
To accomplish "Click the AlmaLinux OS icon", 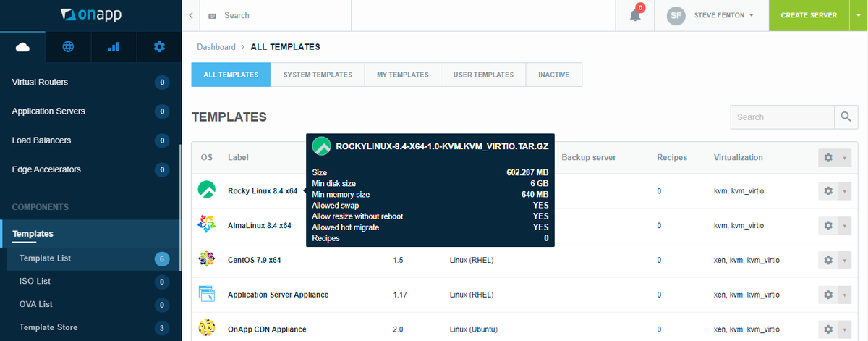I will pyautogui.click(x=206, y=225).
